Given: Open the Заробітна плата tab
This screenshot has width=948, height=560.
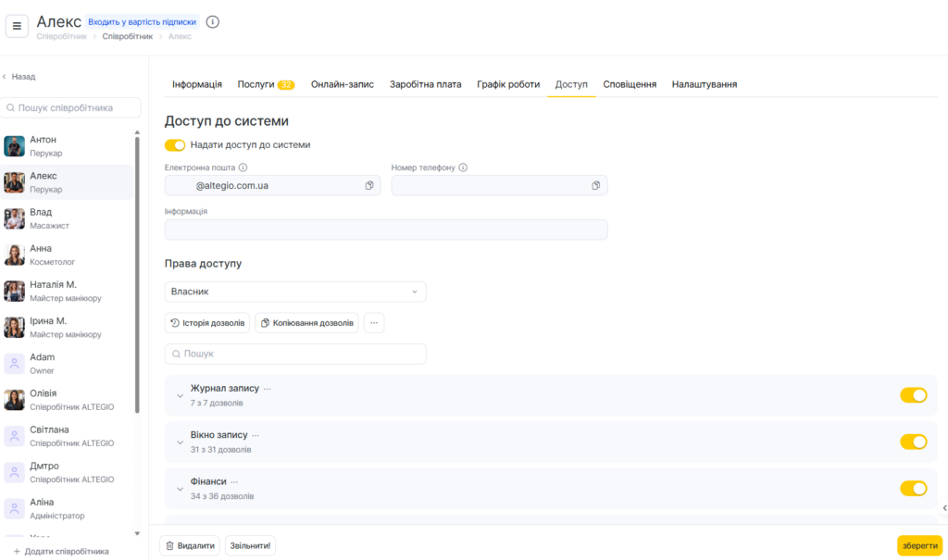Looking at the screenshot, I should (x=426, y=84).
